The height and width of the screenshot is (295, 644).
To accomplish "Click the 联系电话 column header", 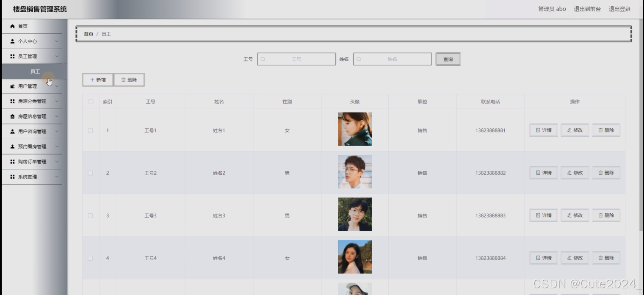I will (x=490, y=102).
